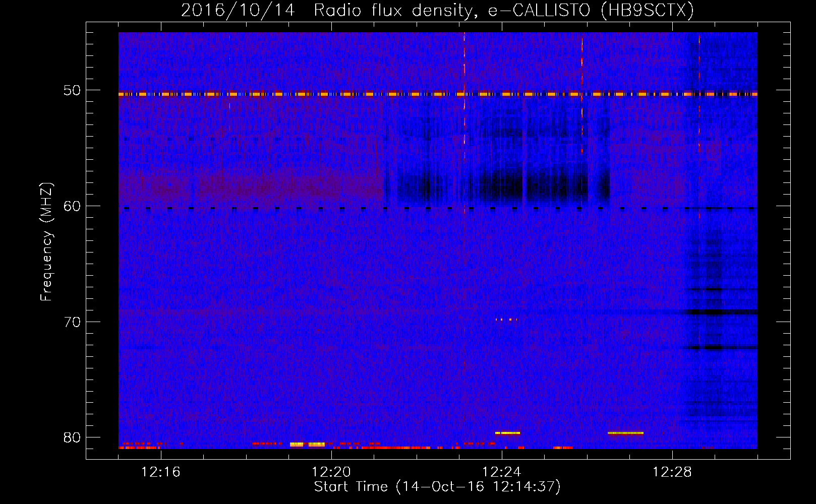The width and height of the screenshot is (816, 504).
Task: Click the 'Frequency (MHZ)' axis label
Action: 46,242
